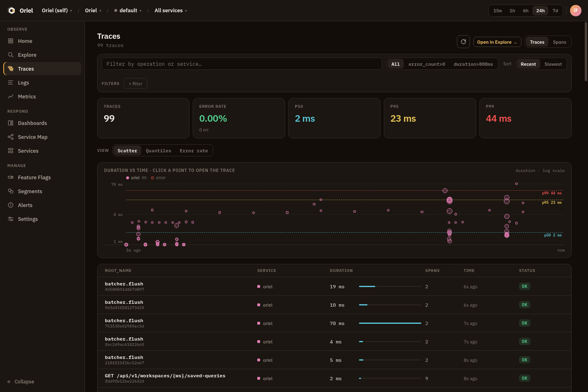Click the P50 2 ms card

click(x=334, y=118)
